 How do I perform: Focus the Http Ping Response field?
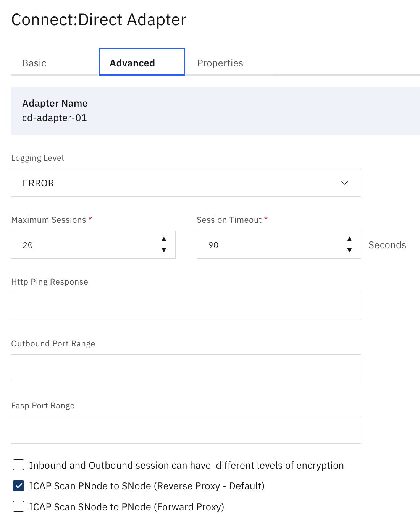point(186,306)
